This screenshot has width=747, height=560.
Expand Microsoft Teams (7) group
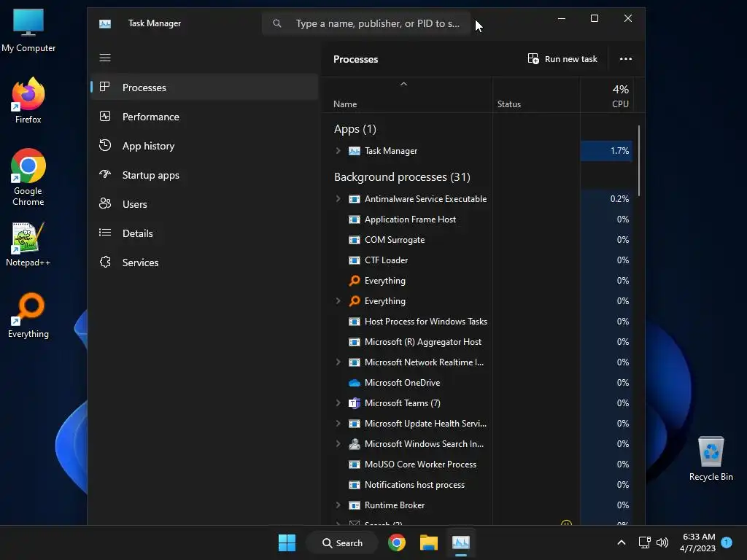point(338,402)
